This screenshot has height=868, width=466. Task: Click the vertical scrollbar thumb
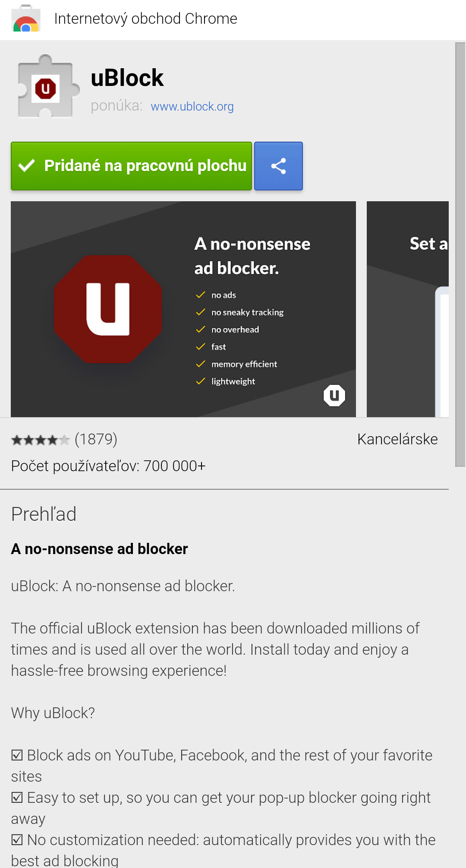point(460,255)
